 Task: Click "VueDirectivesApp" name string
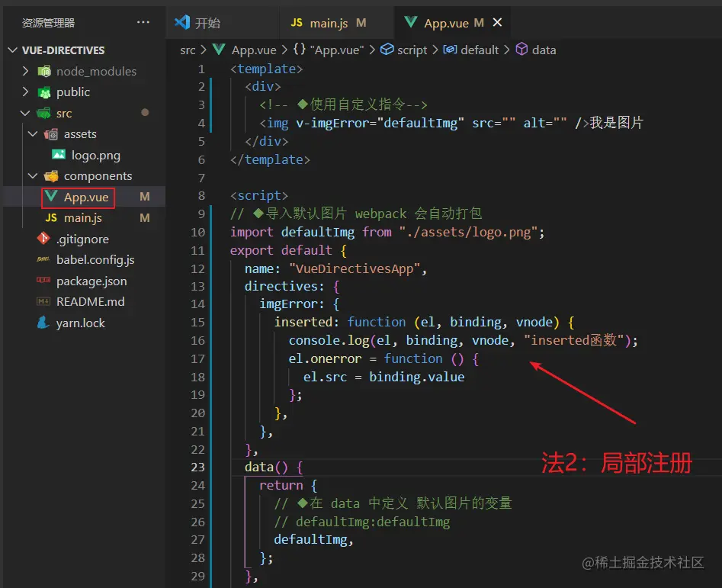[355, 268]
